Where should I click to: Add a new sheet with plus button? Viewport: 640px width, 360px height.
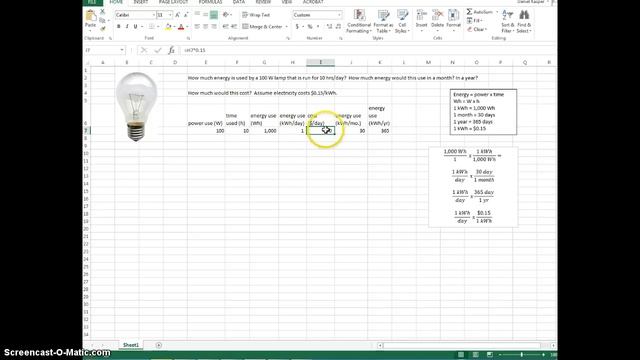158,345
